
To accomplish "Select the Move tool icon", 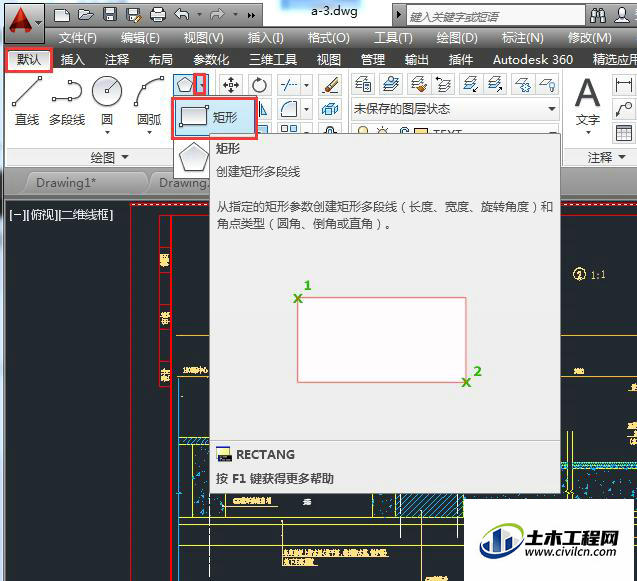I will pos(231,85).
